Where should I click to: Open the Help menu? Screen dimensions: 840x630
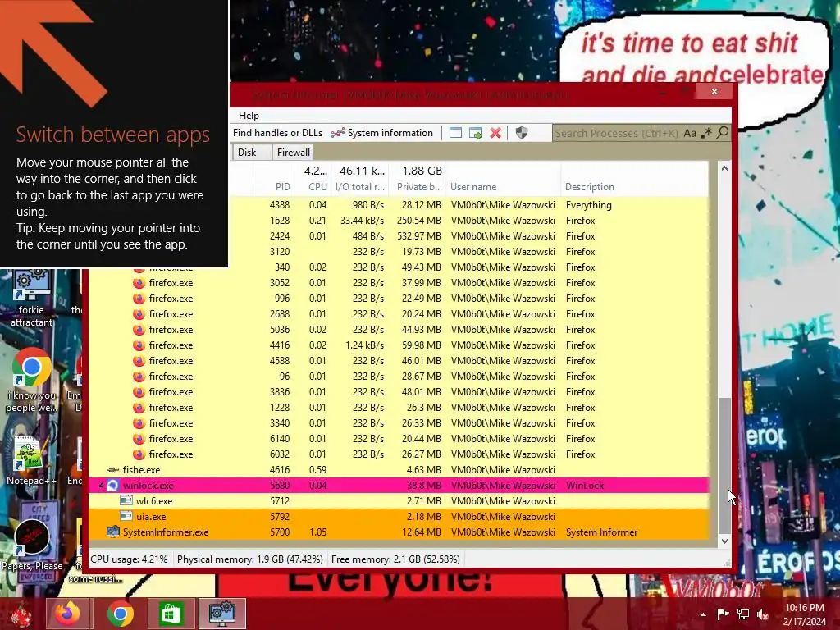(x=249, y=116)
